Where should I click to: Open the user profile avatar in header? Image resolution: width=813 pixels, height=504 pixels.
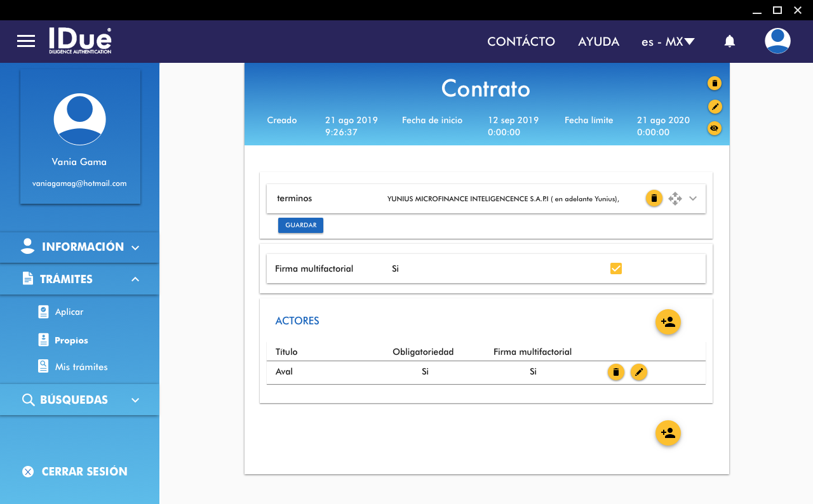777,41
